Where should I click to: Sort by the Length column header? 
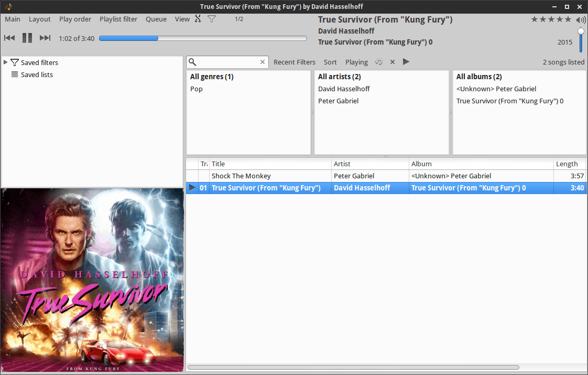click(569, 164)
